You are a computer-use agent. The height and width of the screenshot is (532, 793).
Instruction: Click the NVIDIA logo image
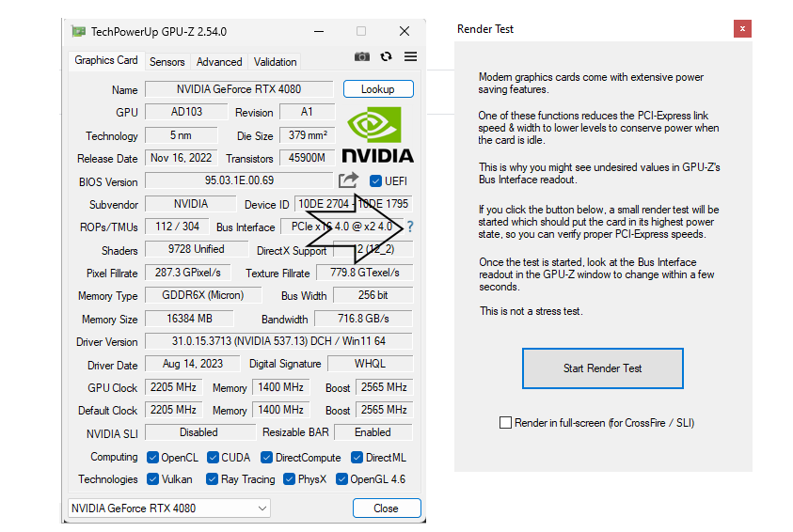378,134
